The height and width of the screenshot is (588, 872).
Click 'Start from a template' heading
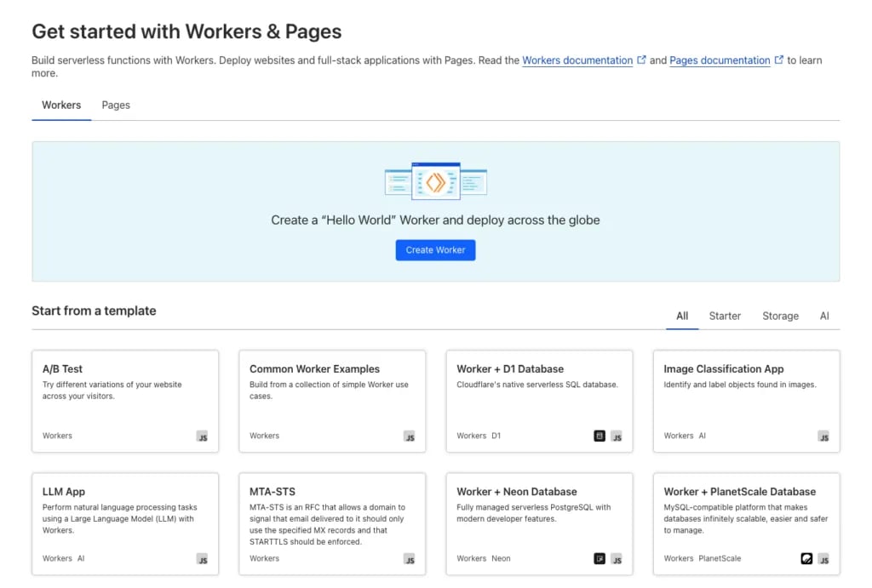[94, 311]
